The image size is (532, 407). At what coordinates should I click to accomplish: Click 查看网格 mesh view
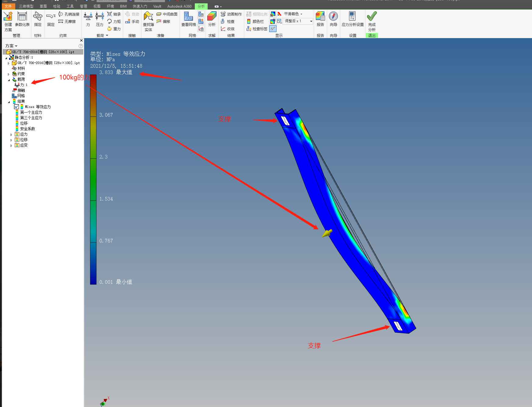pos(189,19)
